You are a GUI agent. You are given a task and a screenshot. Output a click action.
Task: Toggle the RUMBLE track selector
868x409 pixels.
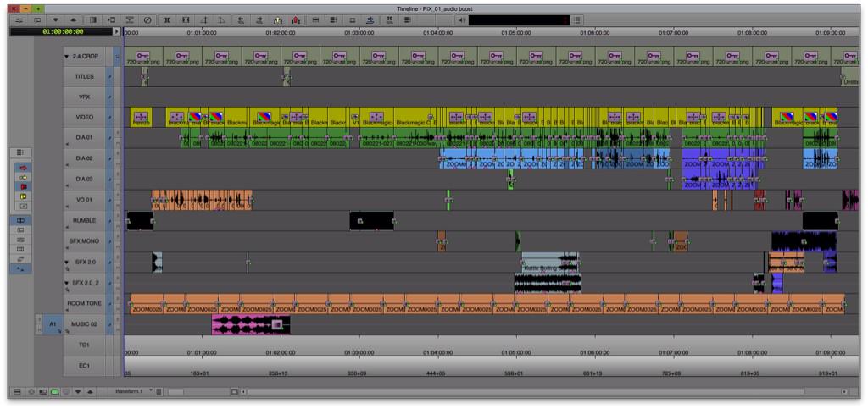(109, 221)
